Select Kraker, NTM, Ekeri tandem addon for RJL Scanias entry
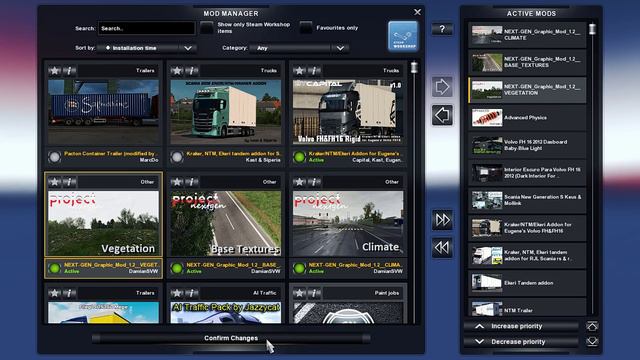Screen dimensions: 640x360 tap(527, 256)
